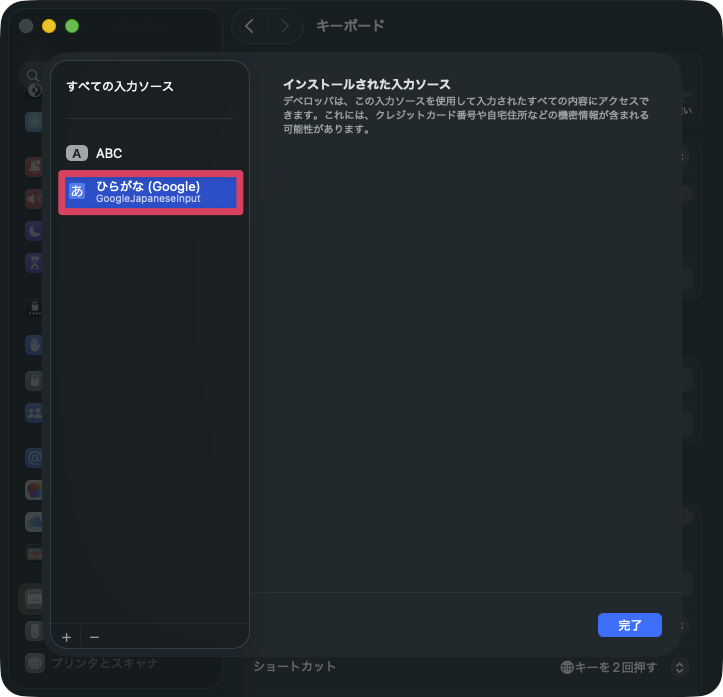
Task: Open the Screen Time hourglass icon
Action: point(34,262)
